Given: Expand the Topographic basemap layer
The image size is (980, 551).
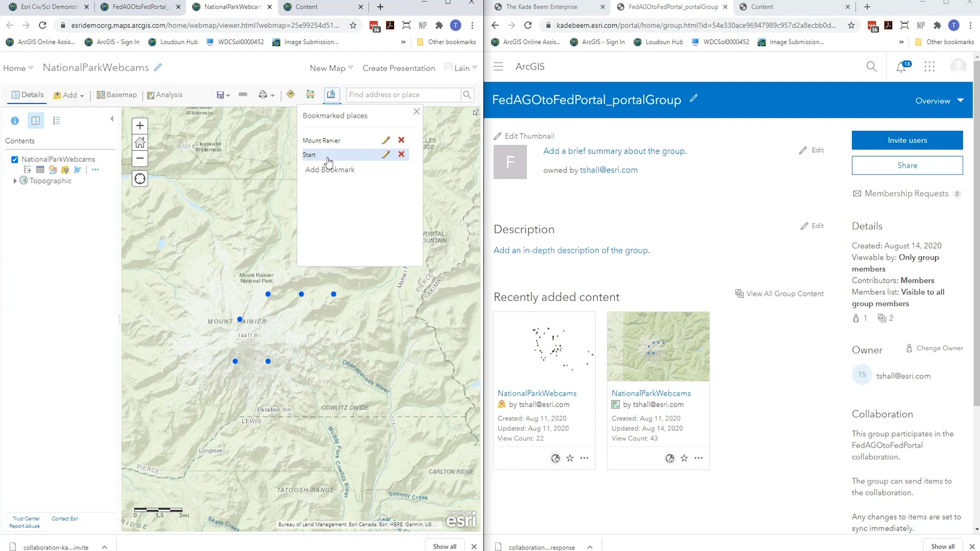Looking at the screenshot, I should tap(15, 181).
